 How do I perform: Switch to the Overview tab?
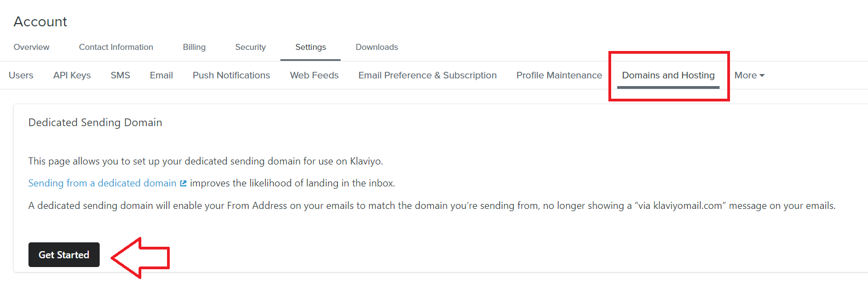(31, 47)
